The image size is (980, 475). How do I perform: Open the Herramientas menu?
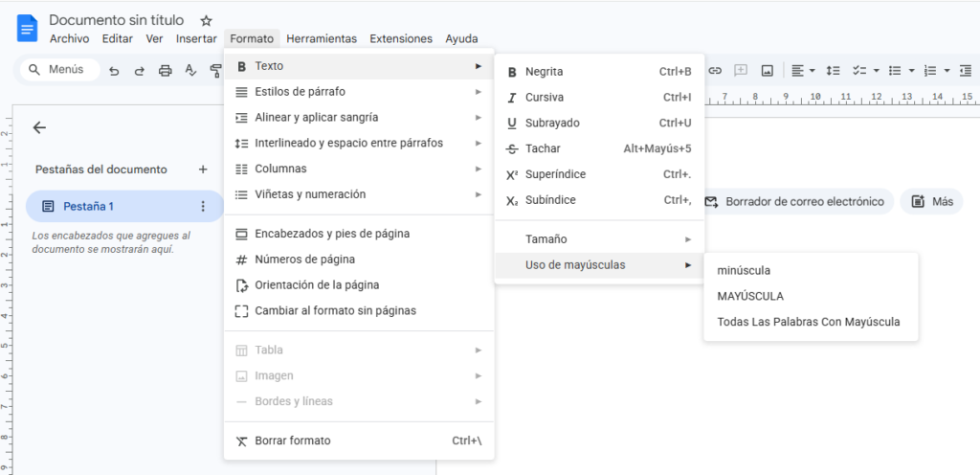pyautogui.click(x=322, y=38)
